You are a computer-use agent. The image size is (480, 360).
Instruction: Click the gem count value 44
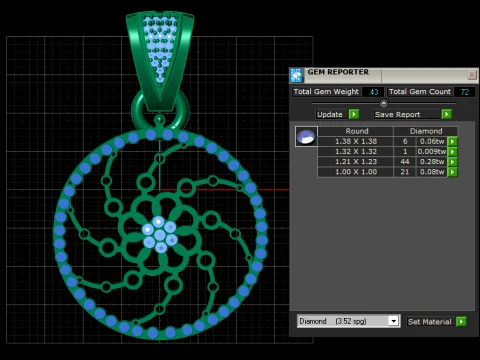point(405,162)
